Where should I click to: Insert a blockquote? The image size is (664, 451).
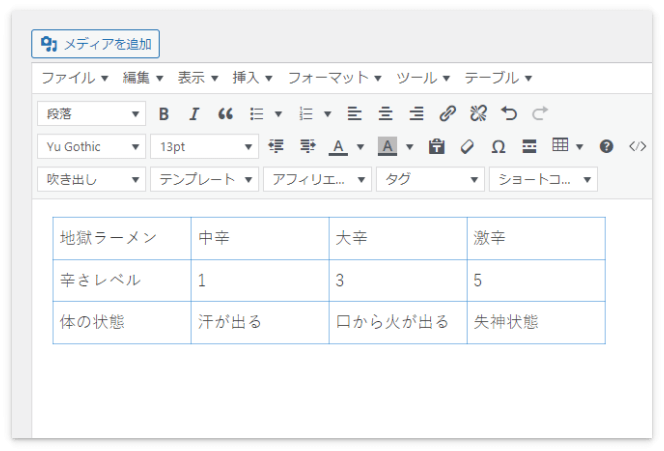[x=225, y=113]
